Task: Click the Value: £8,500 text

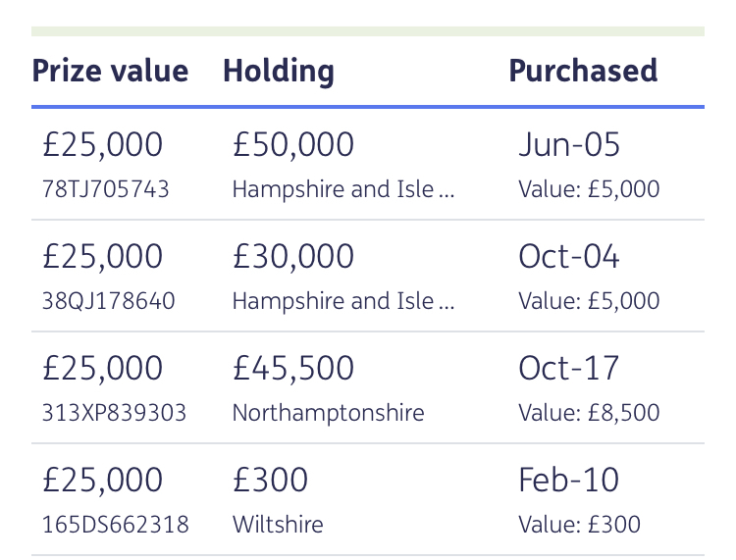Action: [589, 413]
